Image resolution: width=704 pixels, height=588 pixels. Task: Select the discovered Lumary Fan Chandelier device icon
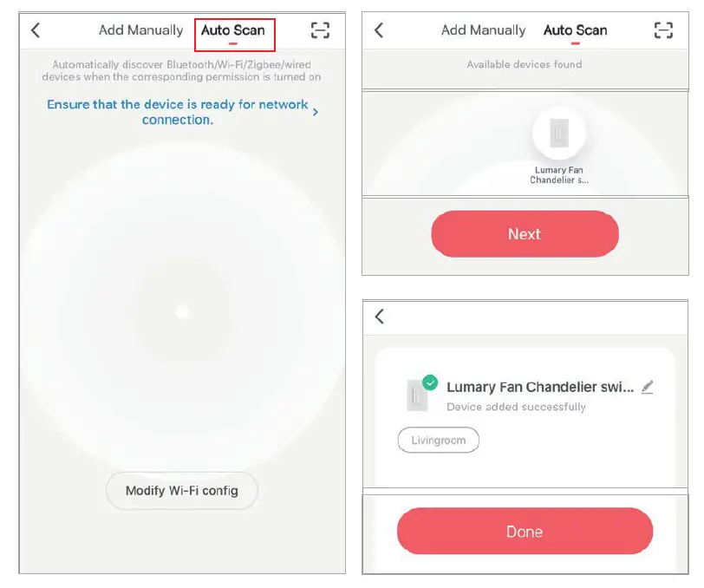559,134
